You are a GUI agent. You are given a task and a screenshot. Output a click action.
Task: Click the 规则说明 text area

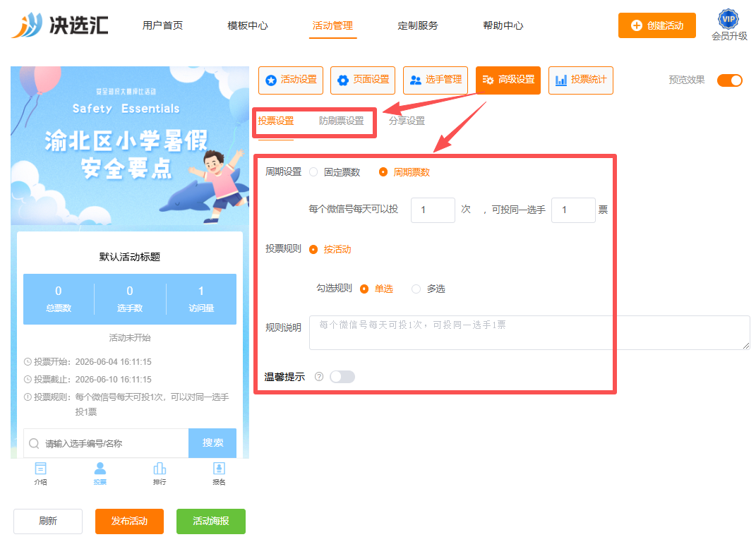click(x=529, y=332)
